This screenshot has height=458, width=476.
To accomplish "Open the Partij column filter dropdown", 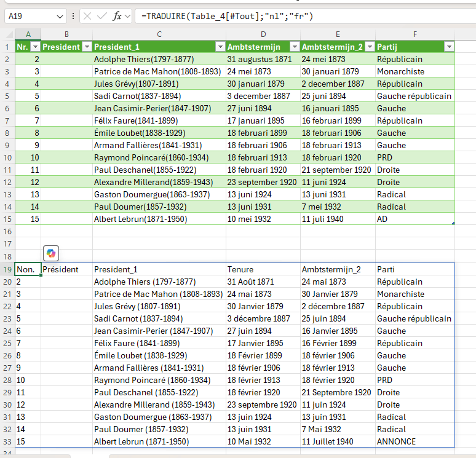I will 449,47.
